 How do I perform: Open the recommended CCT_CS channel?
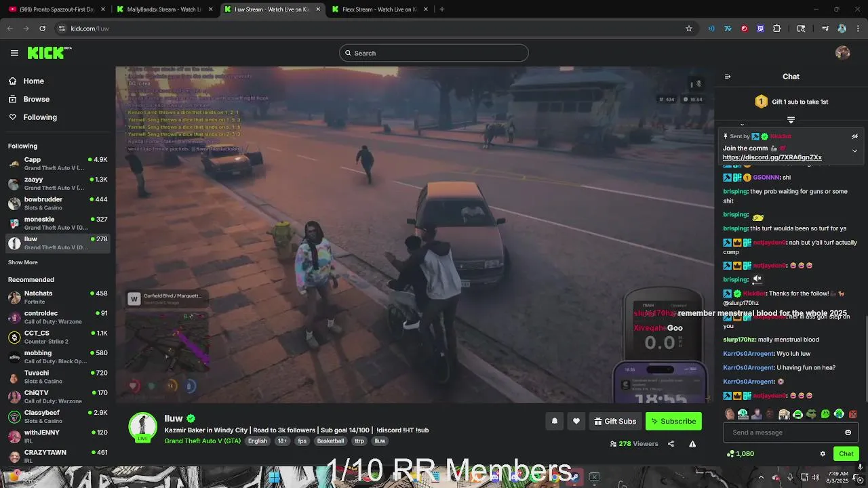tap(57, 337)
